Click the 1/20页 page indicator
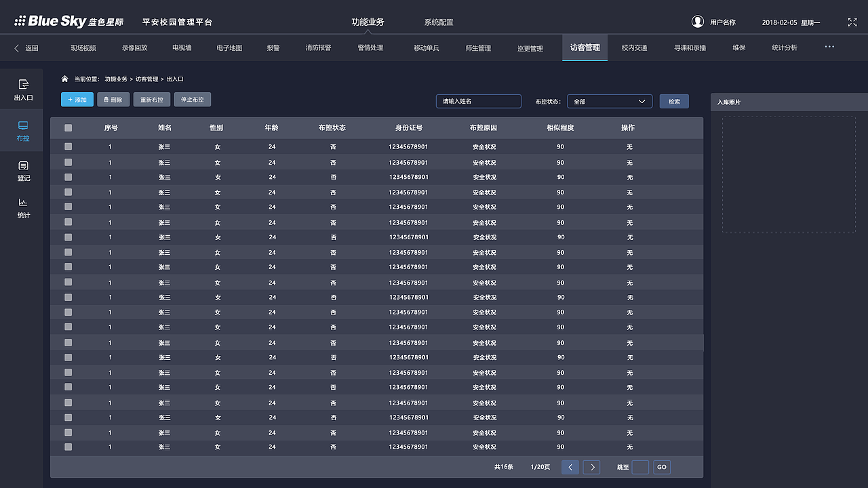The height and width of the screenshot is (488, 868). (x=540, y=467)
